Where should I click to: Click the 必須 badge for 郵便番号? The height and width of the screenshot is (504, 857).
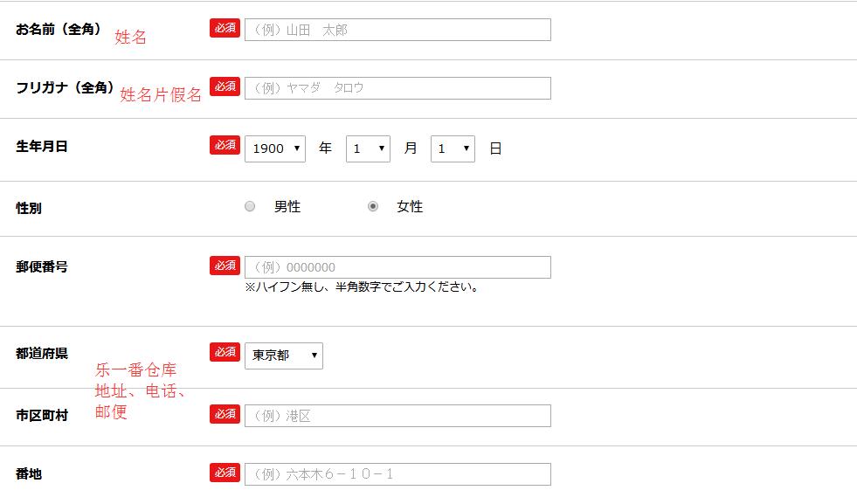point(225,266)
